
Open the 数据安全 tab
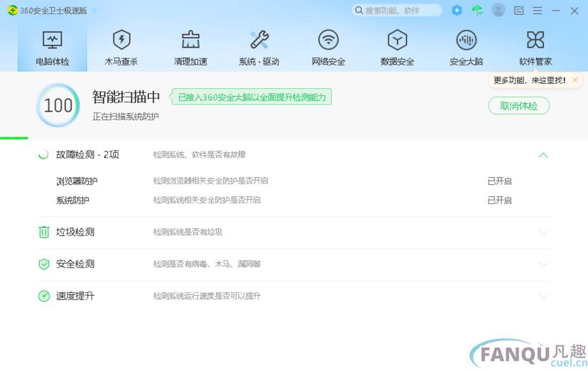pos(397,48)
